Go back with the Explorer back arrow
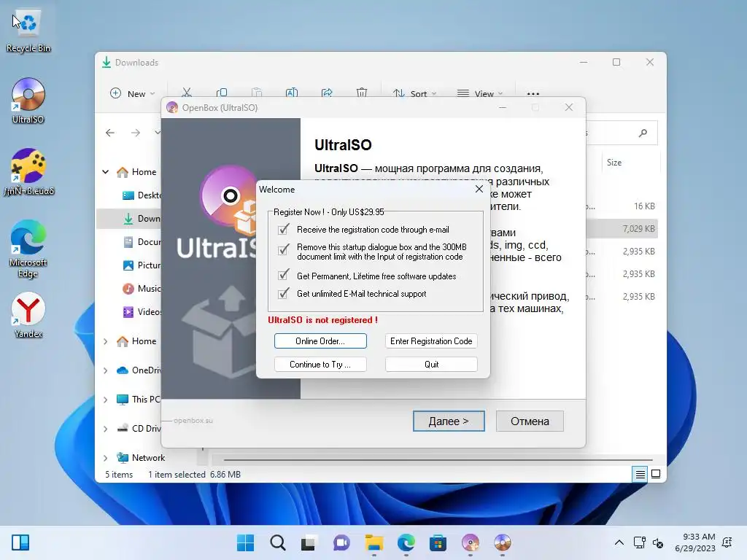 click(x=110, y=133)
